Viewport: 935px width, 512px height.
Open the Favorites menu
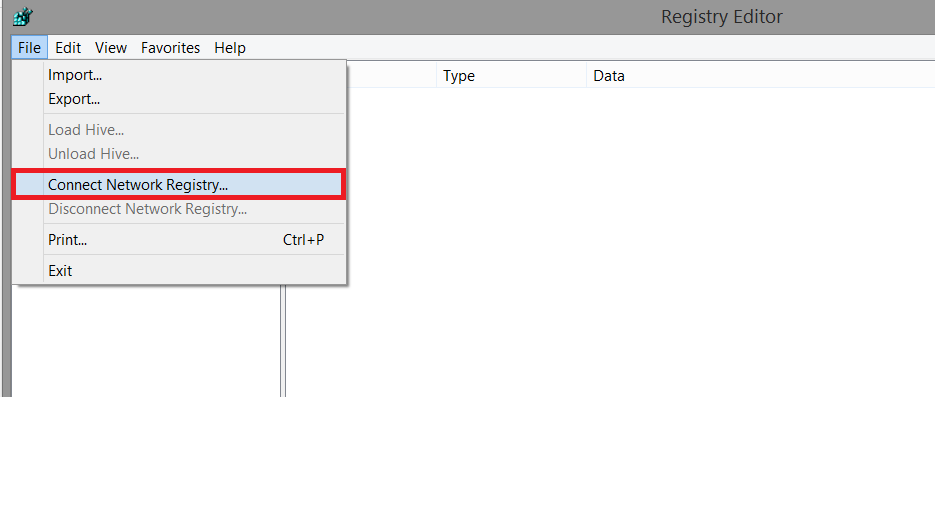click(x=170, y=48)
